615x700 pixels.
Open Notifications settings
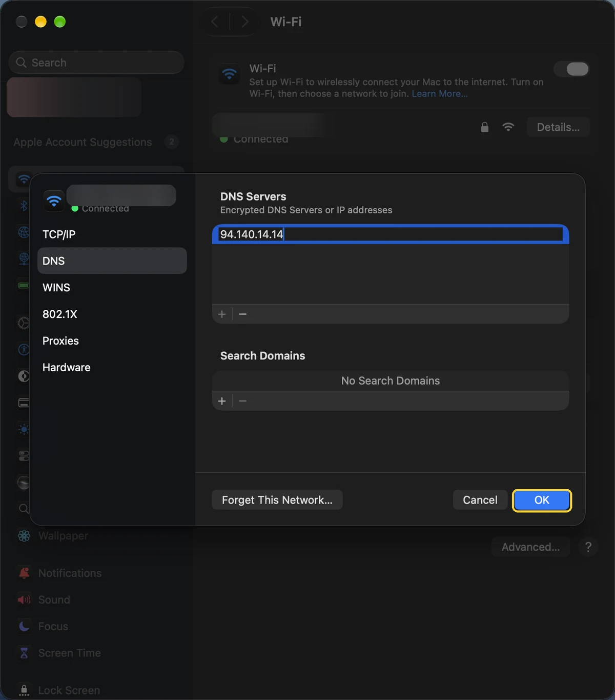coord(70,573)
